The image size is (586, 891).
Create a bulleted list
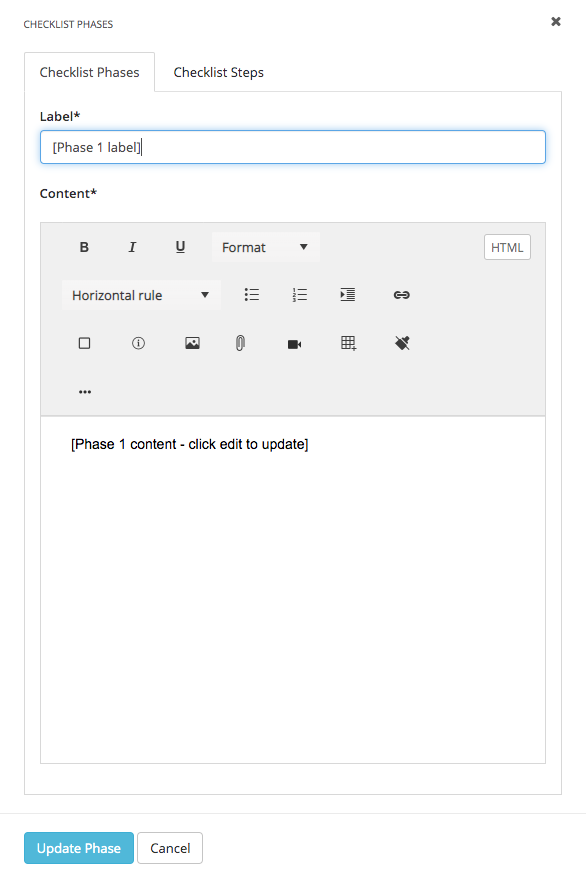point(251,295)
